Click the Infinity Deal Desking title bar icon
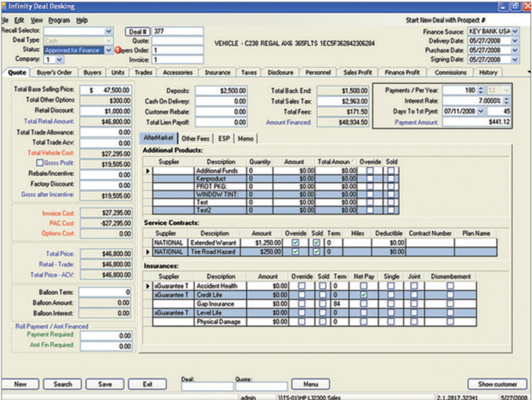Screen dimensions: 532x400 5,6
